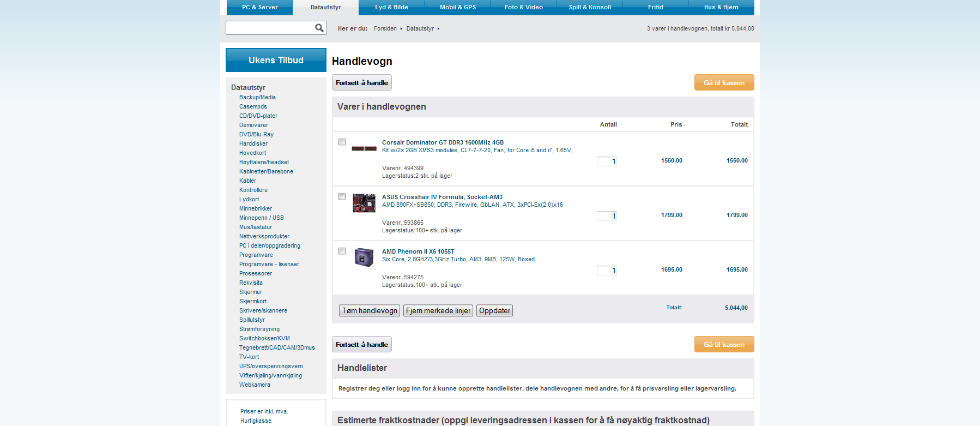Click Forsiden breadcrumb link

(385, 28)
